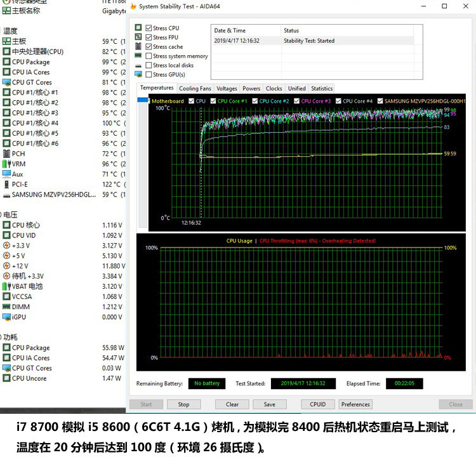
Task: Click the Elapsed Time value 00:22:05
Action: (x=404, y=383)
